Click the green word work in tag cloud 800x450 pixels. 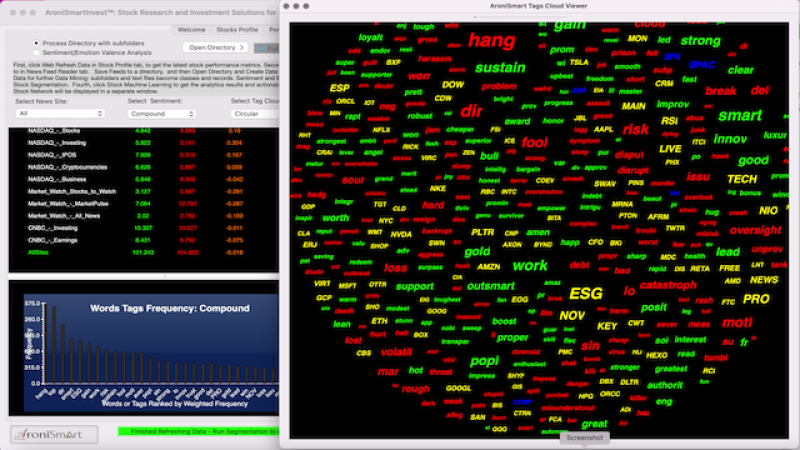[530, 265]
